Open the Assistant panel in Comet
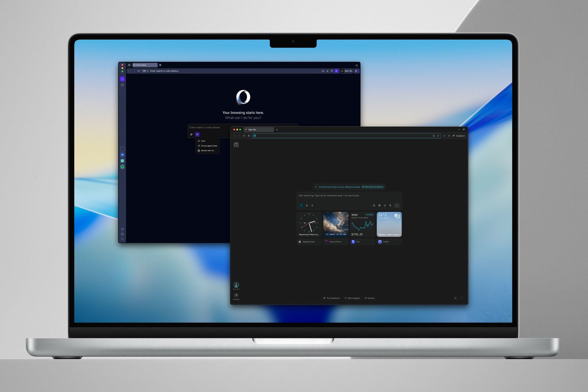The image size is (588, 392). point(459,136)
